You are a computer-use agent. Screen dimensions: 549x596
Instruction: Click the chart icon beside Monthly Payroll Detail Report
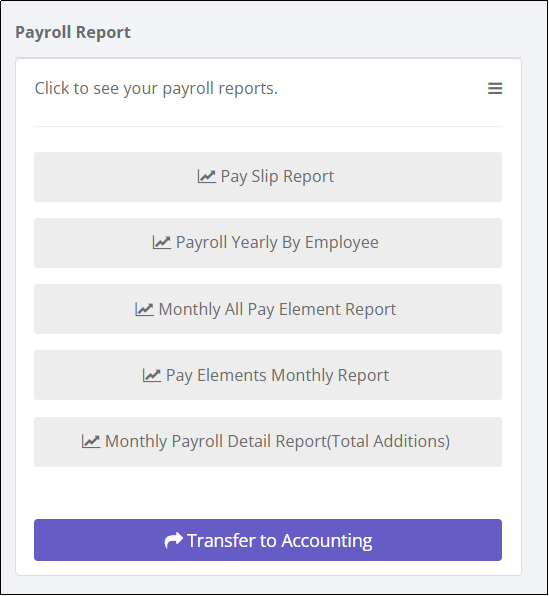pos(91,441)
